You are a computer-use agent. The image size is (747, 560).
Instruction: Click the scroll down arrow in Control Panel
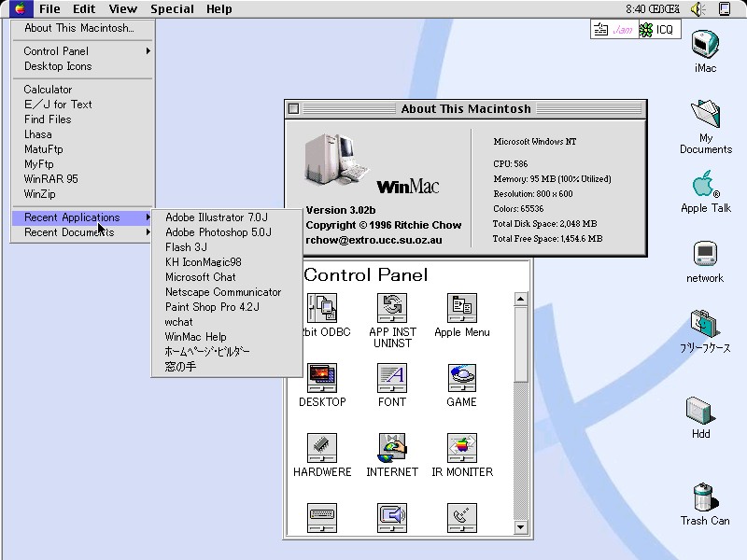click(521, 528)
